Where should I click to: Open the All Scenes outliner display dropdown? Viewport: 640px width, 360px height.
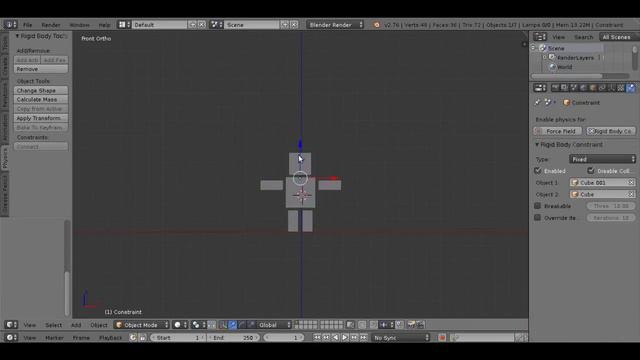[619, 37]
